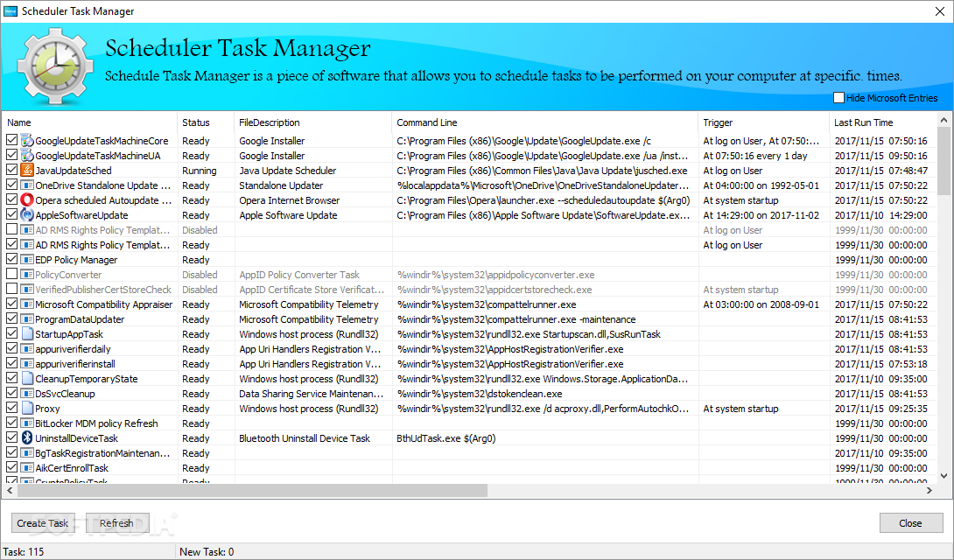Sort the list by the Name column header

(90, 122)
